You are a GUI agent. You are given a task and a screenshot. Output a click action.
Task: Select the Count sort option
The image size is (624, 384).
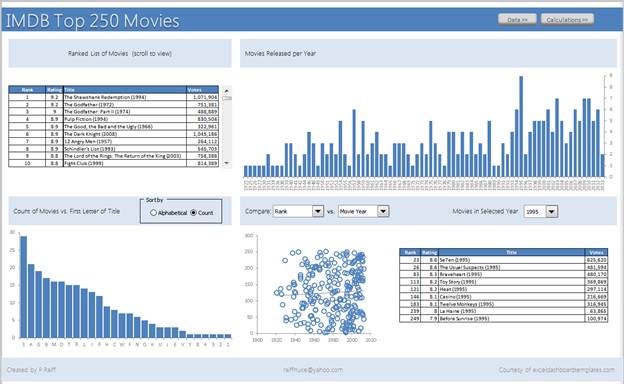click(193, 213)
